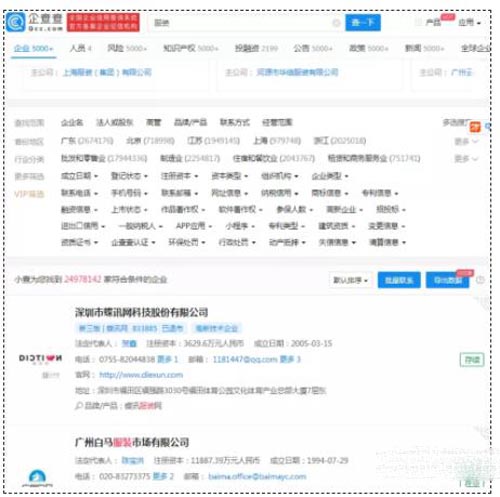Image resolution: width=500 pixels, height=497 pixels.
Task: Open the 产品 menu in the header
Action: [433, 23]
